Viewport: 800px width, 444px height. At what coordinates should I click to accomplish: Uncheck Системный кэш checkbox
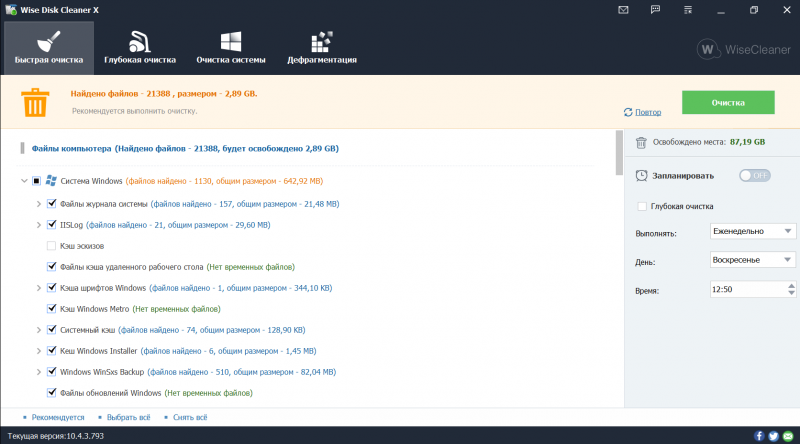(51, 330)
